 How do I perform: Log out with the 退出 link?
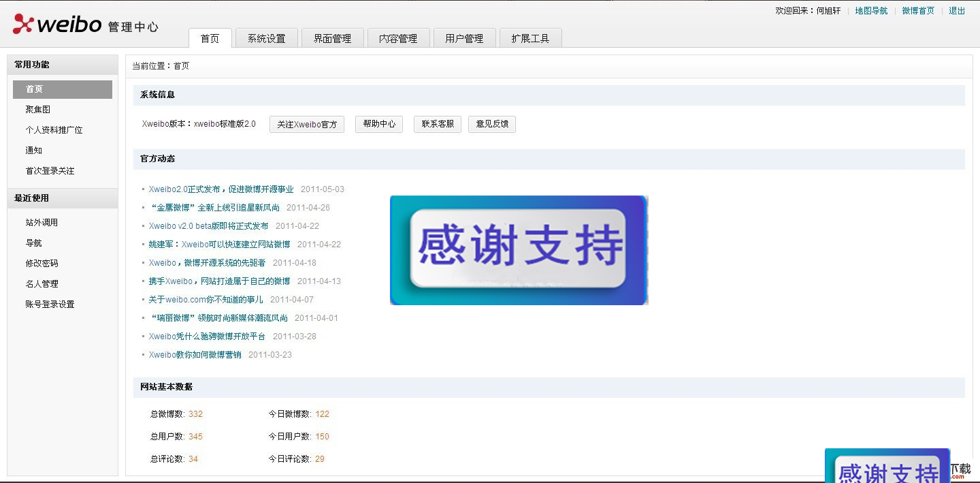coord(957,11)
